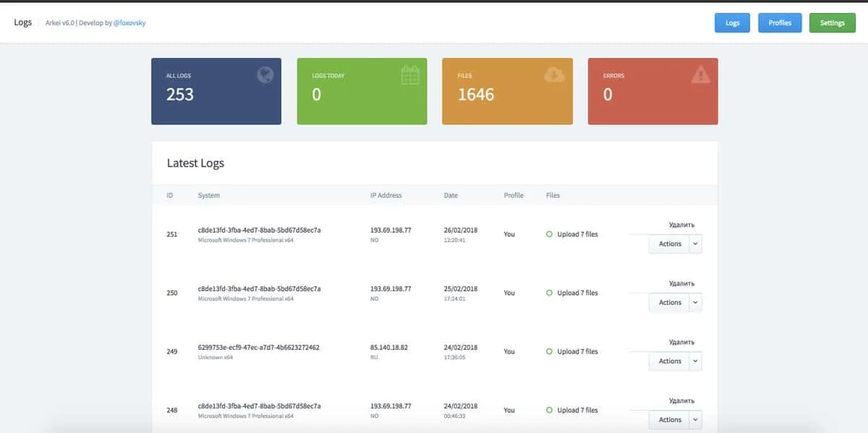Click green status circle in log 251 row

click(550, 234)
